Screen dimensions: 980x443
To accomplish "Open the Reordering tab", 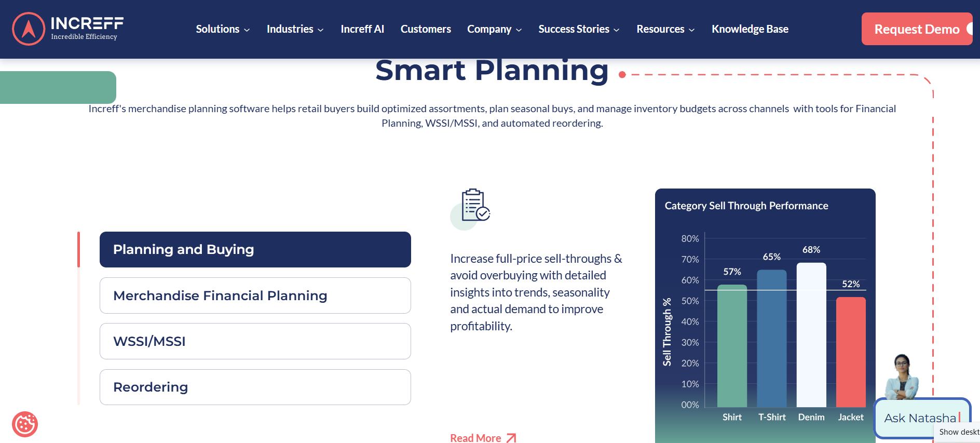I will coord(255,387).
